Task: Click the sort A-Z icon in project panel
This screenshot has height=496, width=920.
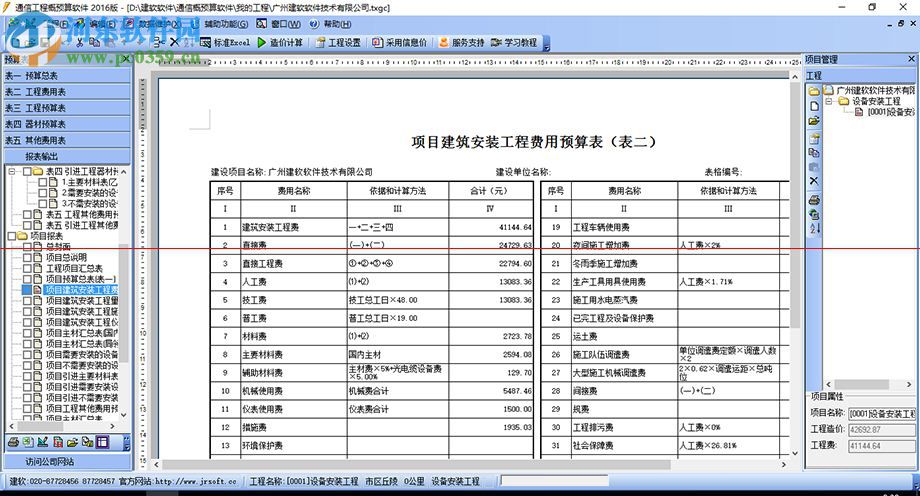Action: click(814, 228)
